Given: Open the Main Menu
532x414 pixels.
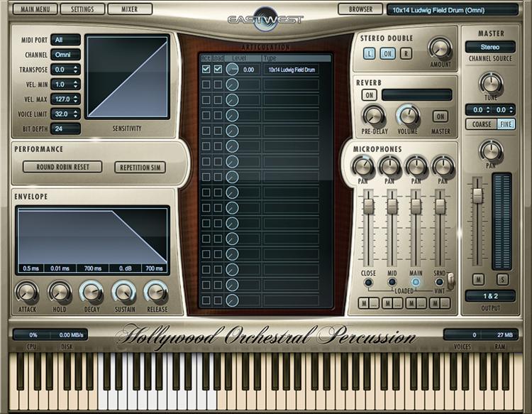Looking at the screenshot, I should 35,9.
